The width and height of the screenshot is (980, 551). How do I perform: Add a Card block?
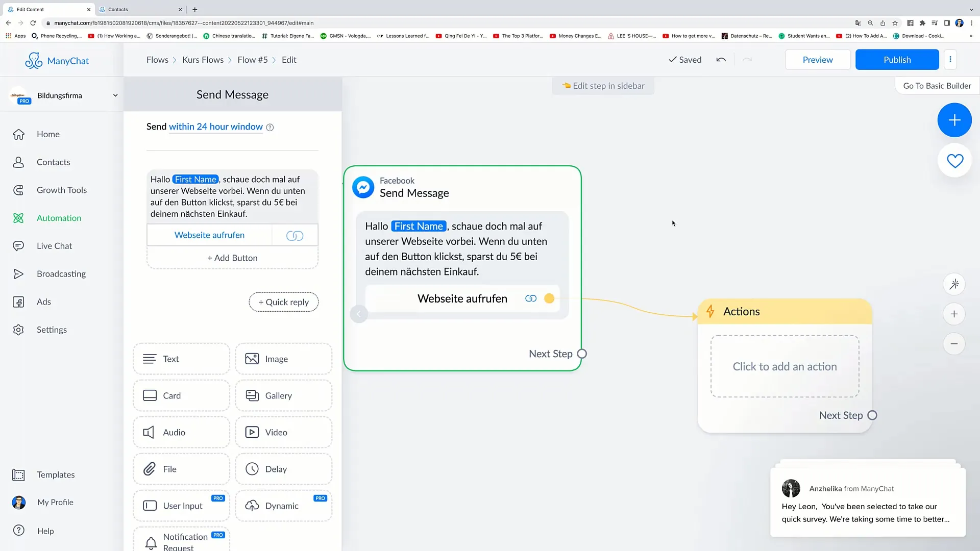coord(181,396)
